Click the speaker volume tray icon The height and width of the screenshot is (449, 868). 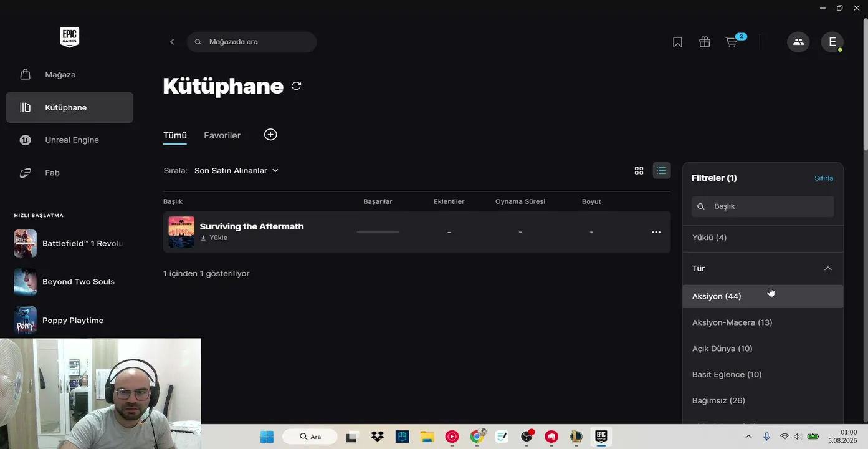pos(797,437)
